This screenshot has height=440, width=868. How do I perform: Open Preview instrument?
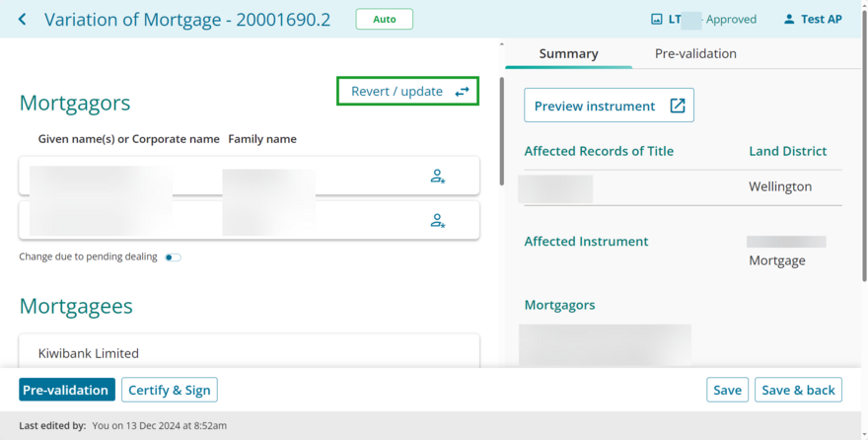tap(609, 106)
